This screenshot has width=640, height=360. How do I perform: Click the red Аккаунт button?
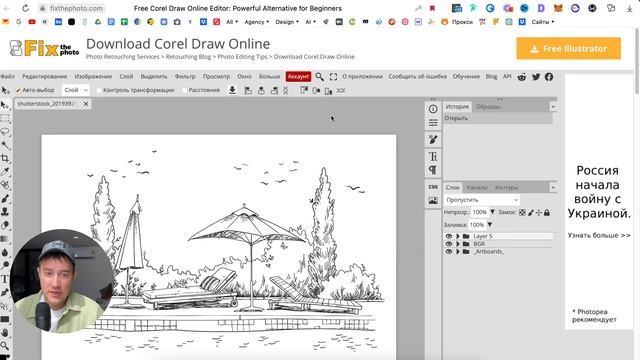(x=298, y=77)
